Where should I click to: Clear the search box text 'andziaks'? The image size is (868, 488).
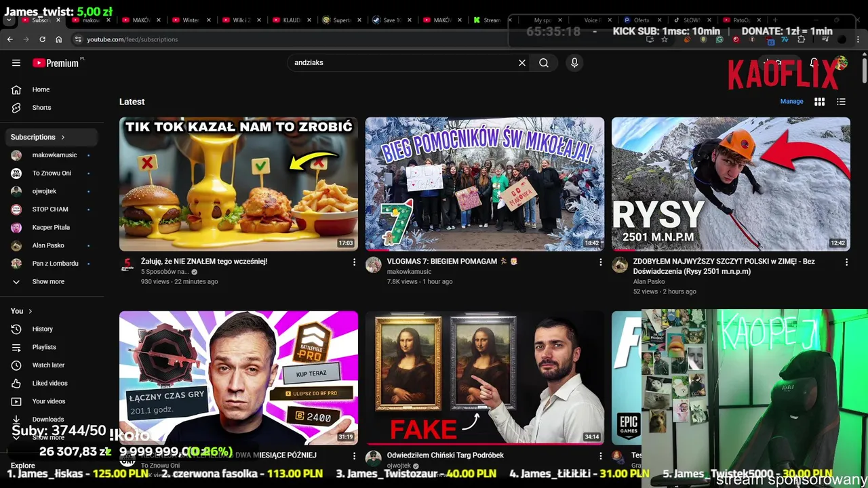tap(522, 62)
